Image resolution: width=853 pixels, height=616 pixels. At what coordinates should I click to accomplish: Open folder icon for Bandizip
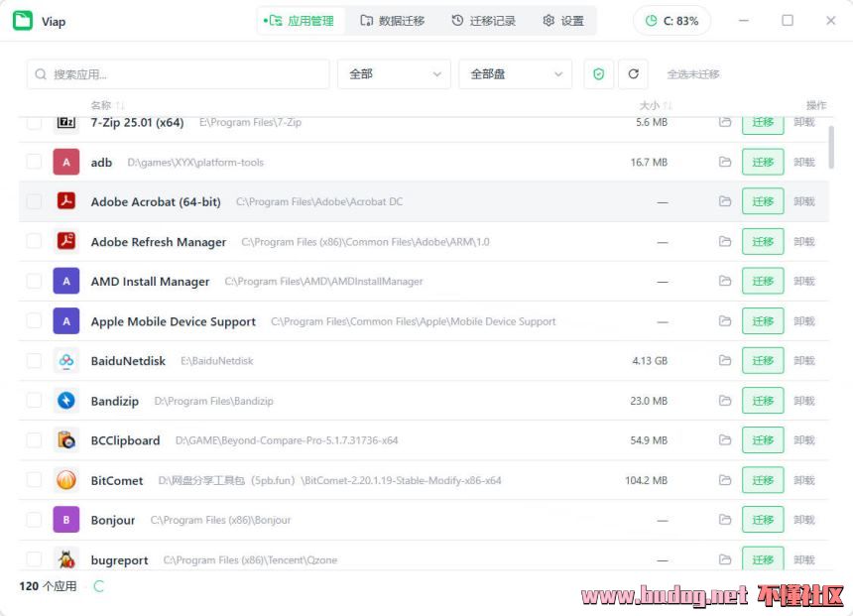[725, 401]
